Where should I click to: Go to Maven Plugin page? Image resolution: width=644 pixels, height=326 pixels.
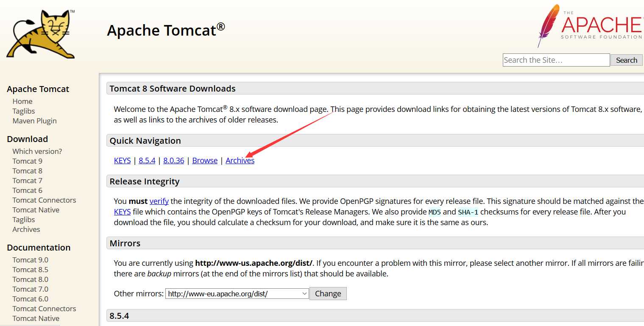34,121
